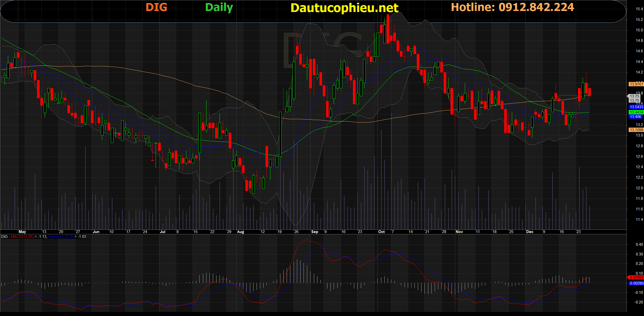Screen dimensions: 644x316
Task: Select the red 0.05892 MACD value tag
Action: coord(636,277)
